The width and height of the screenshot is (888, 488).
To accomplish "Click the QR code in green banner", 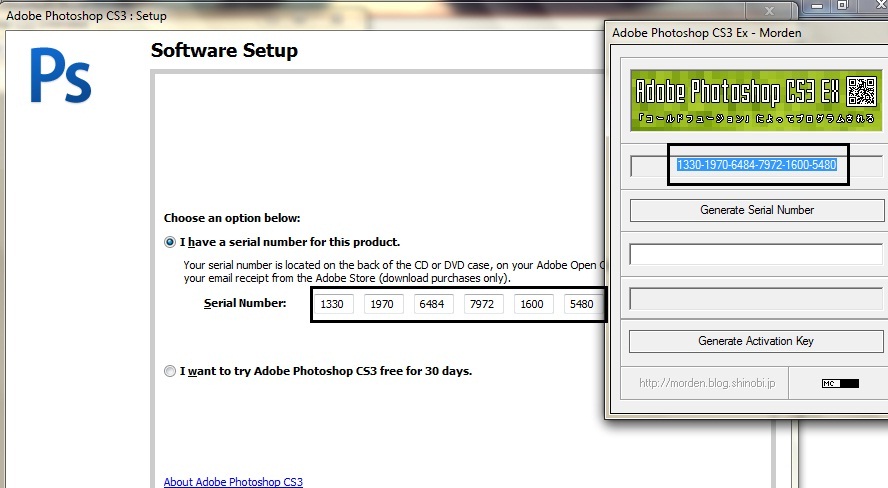I will (x=861, y=92).
